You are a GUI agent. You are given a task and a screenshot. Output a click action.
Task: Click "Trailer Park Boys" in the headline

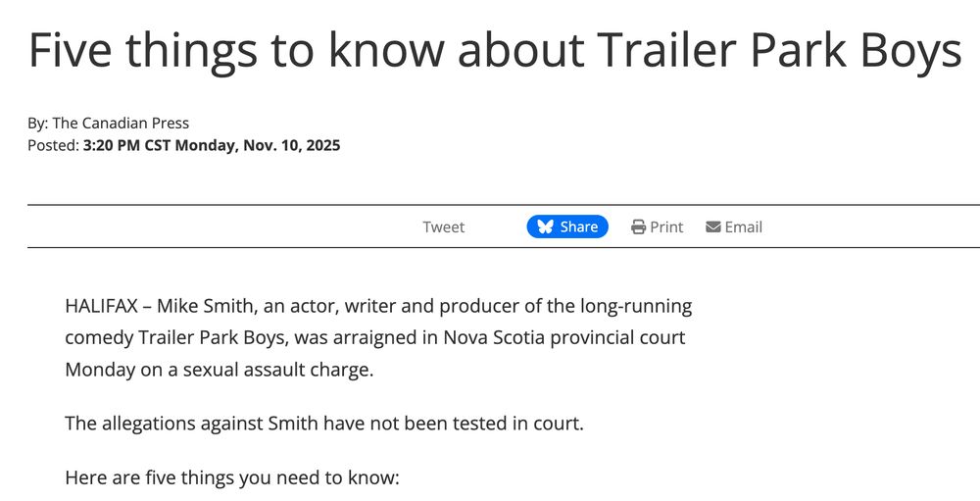780,51
